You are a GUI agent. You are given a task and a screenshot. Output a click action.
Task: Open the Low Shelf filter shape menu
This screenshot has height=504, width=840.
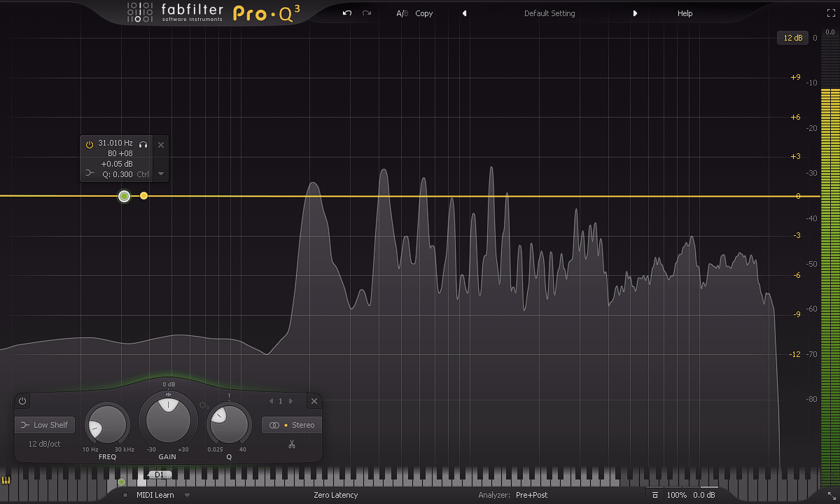[45, 425]
